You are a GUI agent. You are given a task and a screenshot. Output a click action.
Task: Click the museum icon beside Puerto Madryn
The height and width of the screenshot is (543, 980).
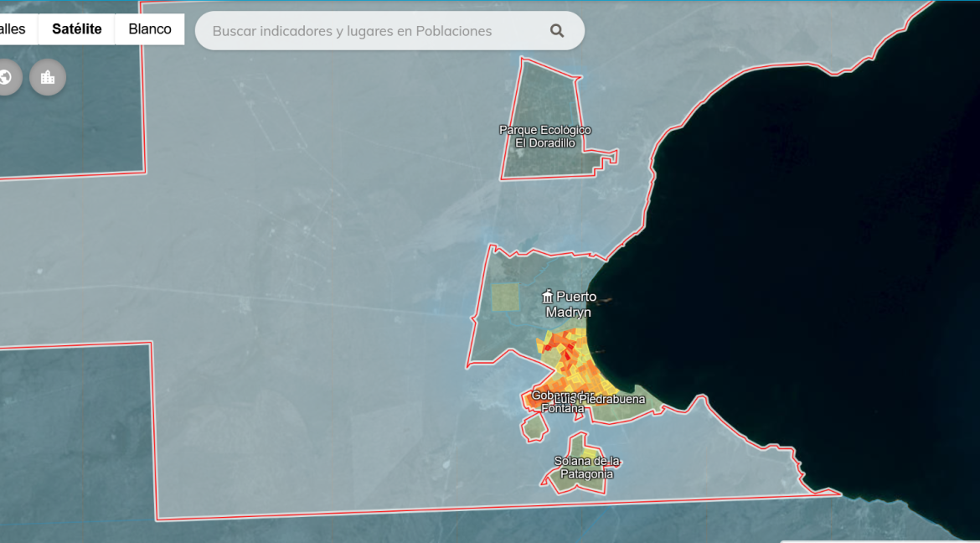(548, 296)
